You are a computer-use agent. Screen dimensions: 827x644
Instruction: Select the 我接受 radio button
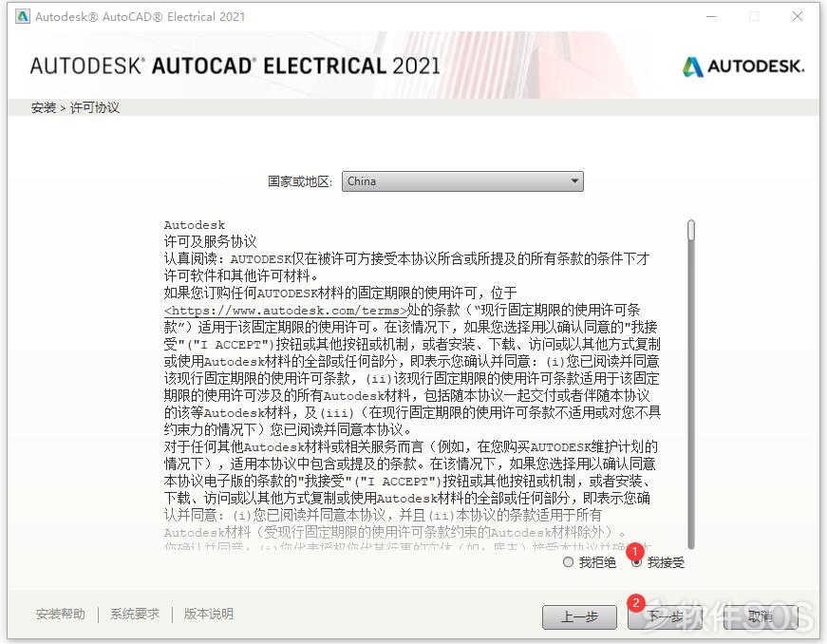(x=636, y=562)
